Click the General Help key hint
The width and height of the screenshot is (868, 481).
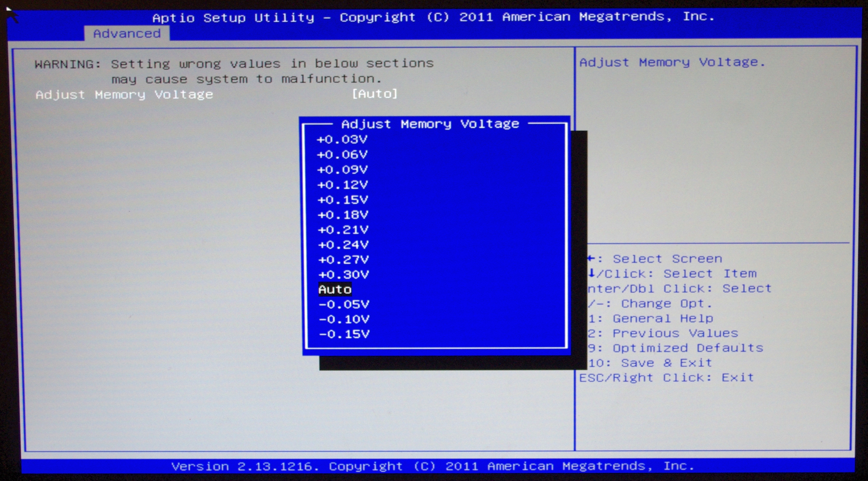tap(651, 318)
